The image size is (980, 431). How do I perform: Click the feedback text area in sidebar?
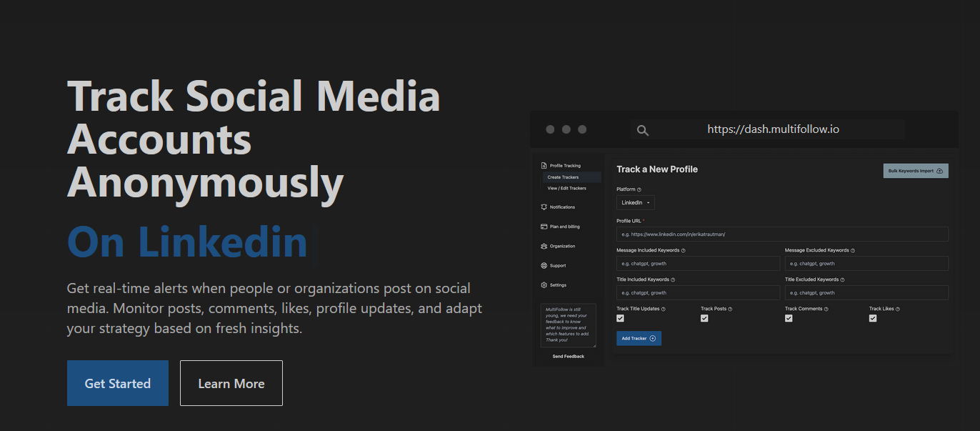tap(569, 326)
